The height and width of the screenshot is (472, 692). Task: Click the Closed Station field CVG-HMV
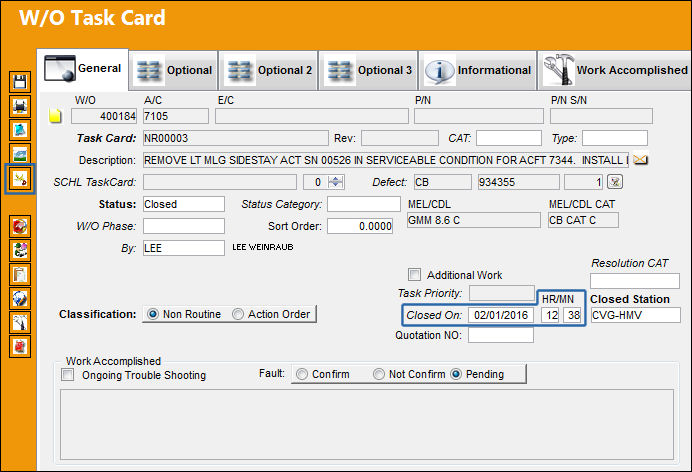pos(636,315)
